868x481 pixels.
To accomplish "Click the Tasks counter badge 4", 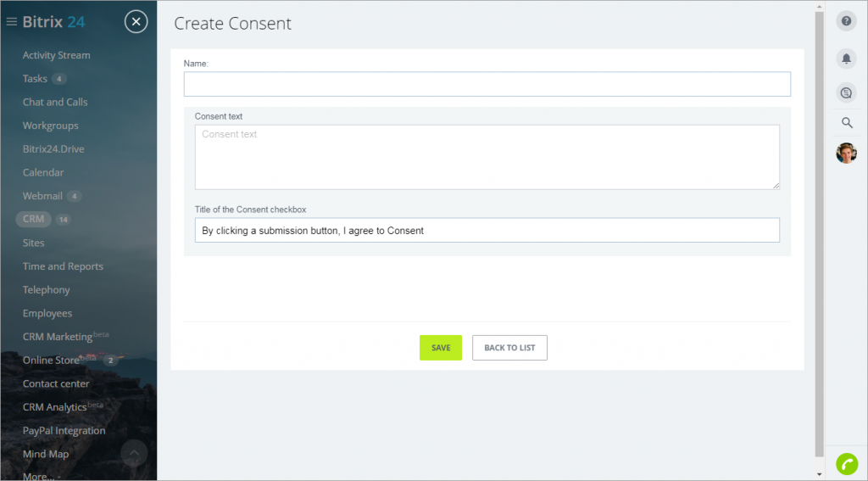I will click(59, 79).
